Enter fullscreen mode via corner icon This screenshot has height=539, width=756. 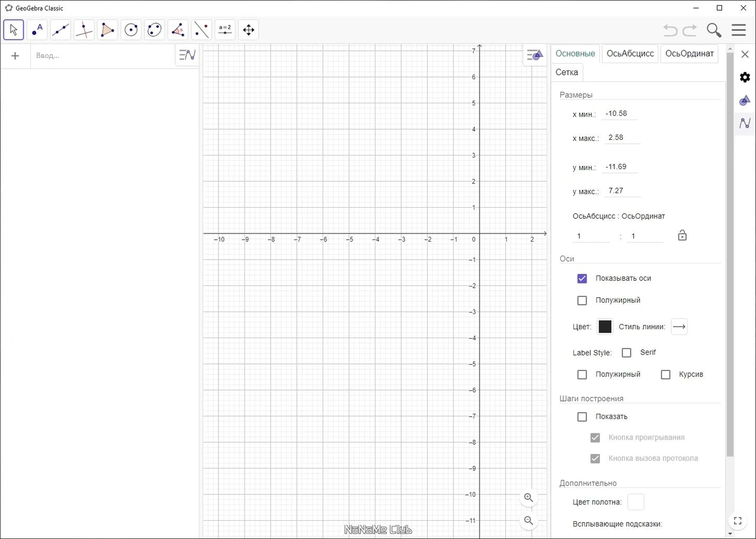738,520
